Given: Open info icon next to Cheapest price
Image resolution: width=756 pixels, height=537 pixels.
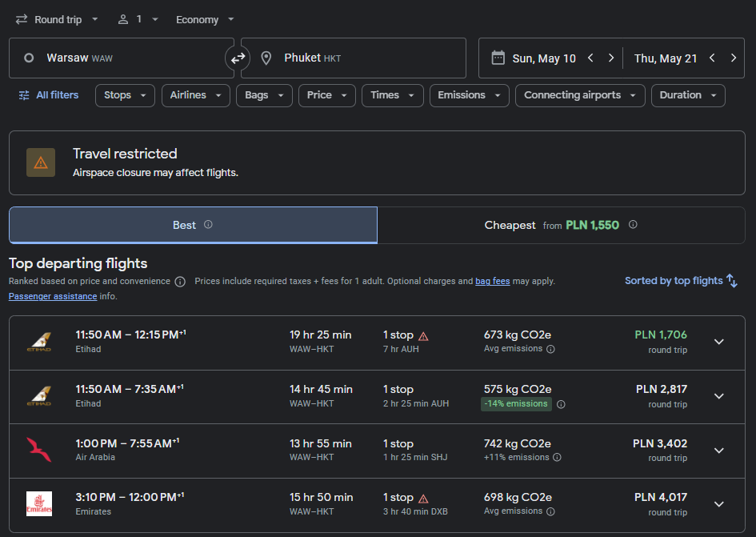Looking at the screenshot, I should [x=633, y=224].
